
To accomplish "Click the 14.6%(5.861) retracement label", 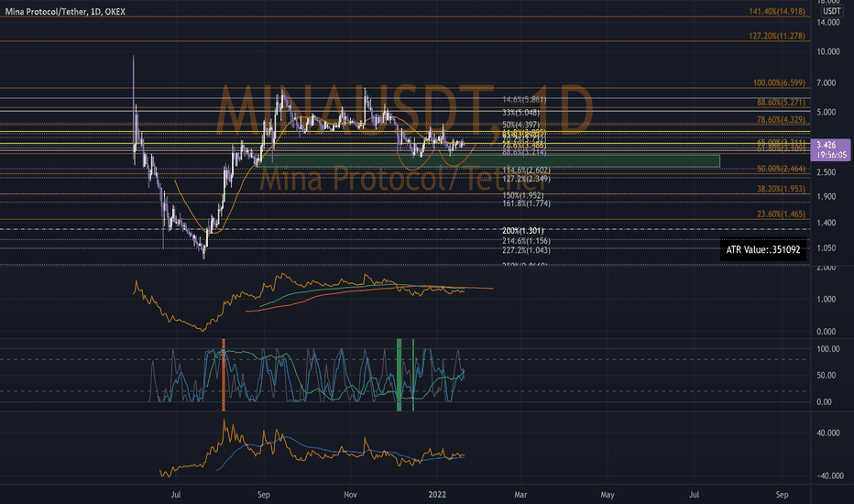I will (524, 100).
